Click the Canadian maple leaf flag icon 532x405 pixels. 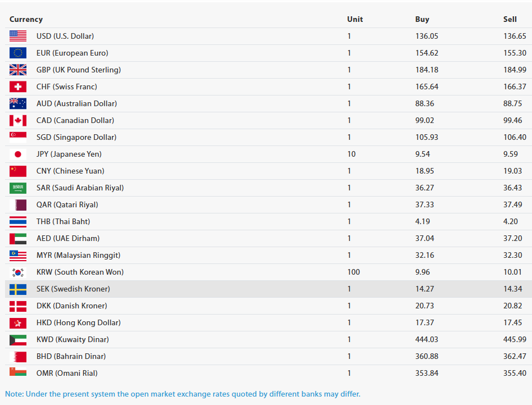[18, 120]
